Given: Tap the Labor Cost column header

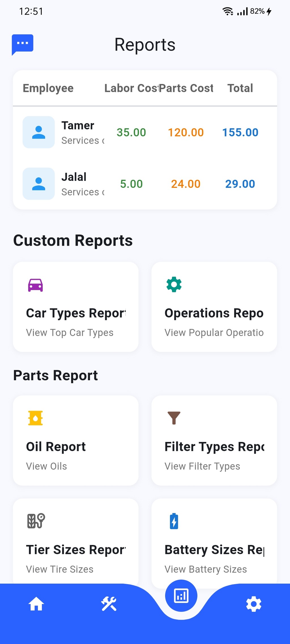Looking at the screenshot, I should click(x=131, y=88).
